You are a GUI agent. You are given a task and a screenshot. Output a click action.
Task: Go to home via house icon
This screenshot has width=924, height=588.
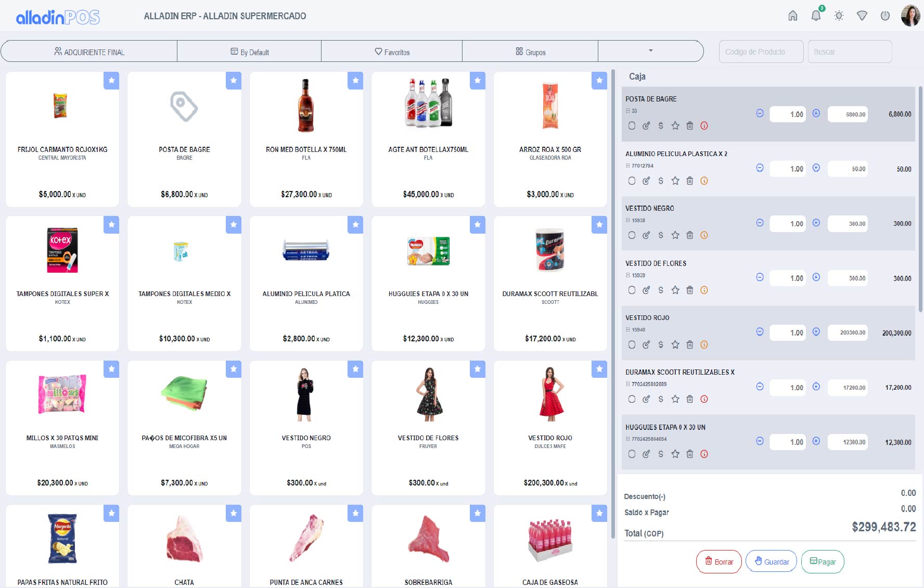(793, 16)
